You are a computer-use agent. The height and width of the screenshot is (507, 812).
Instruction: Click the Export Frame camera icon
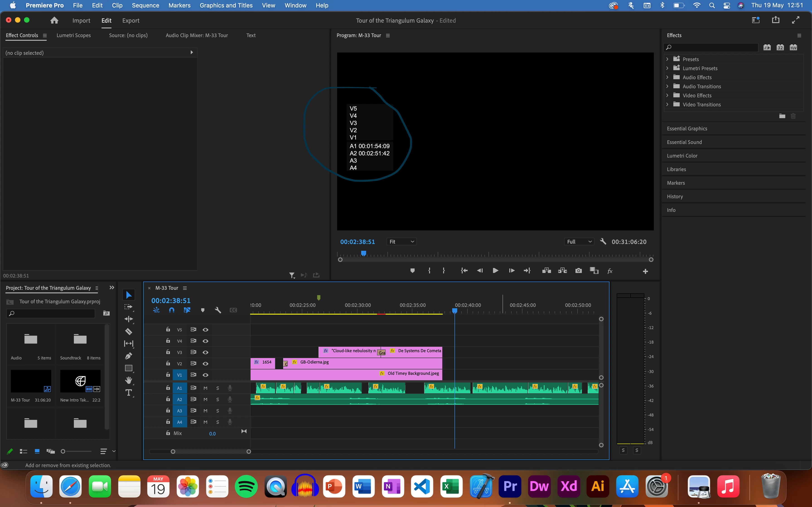point(578,271)
